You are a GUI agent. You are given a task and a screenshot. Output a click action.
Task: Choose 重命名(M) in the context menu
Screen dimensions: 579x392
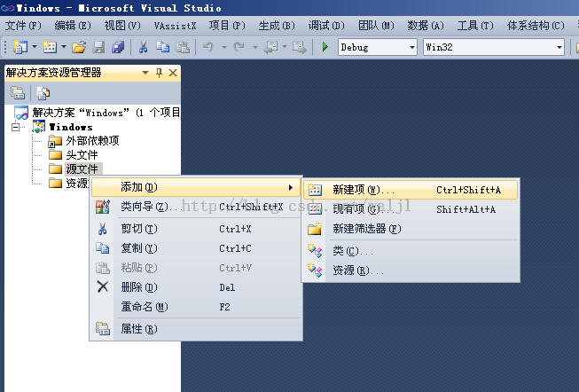pos(196,307)
